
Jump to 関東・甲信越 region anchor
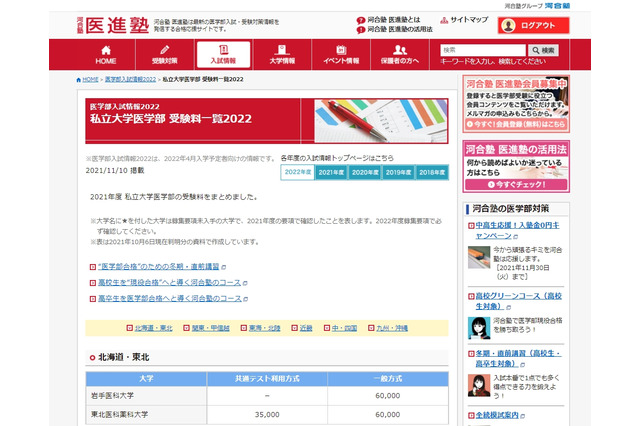211,328
